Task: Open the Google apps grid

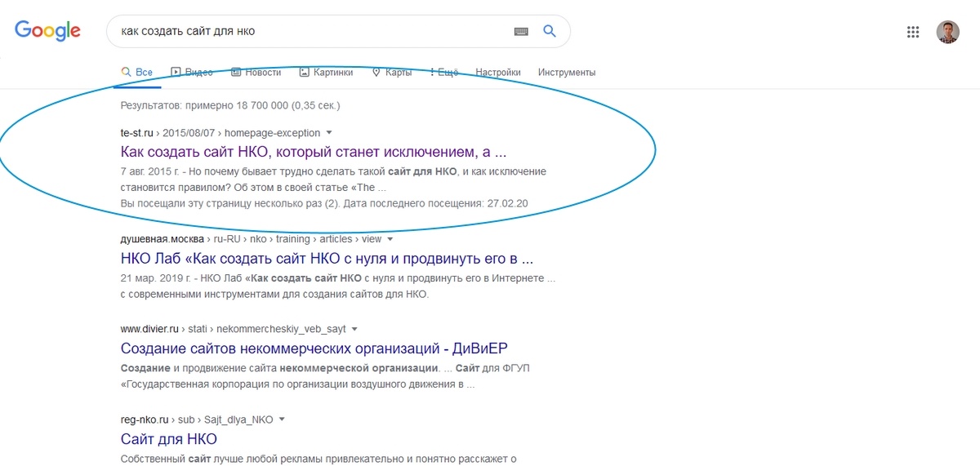Action: pyautogui.click(x=913, y=33)
